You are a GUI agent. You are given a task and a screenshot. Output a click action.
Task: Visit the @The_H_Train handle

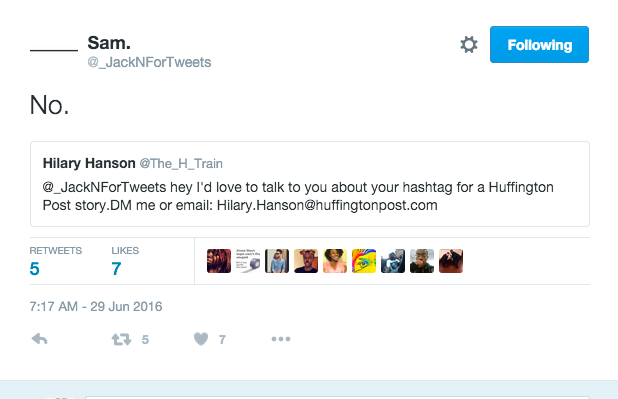pyautogui.click(x=181, y=164)
